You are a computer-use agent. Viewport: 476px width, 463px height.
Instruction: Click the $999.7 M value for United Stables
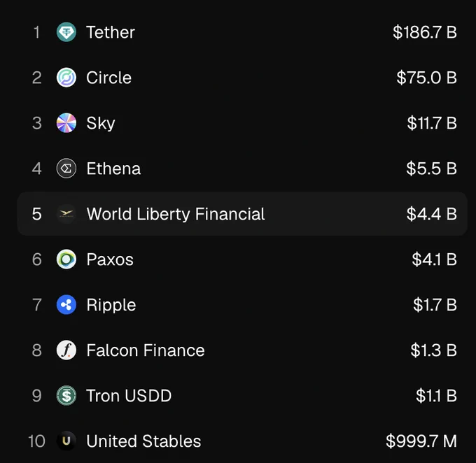pos(421,441)
